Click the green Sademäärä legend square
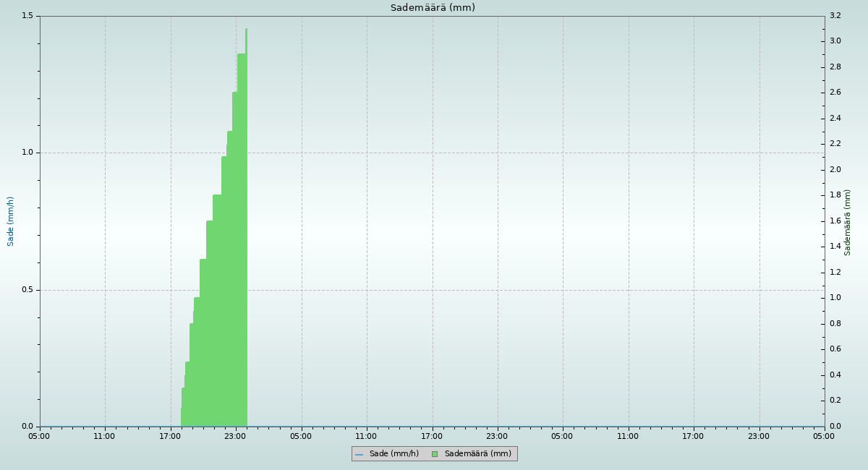Image resolution: width=868 pixels, height=470 pixels. [x=435, y=454]
